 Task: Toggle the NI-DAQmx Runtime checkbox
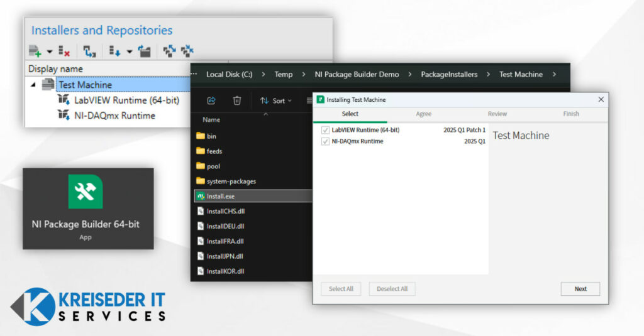325,141
